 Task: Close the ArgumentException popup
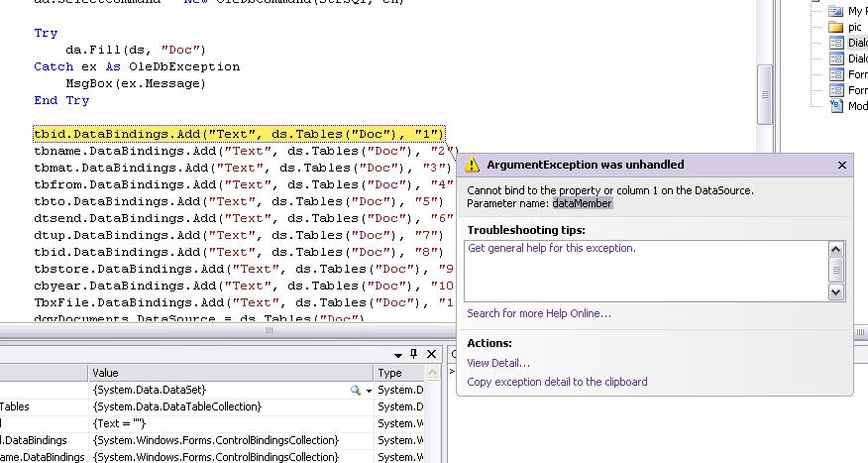(842, 166)
